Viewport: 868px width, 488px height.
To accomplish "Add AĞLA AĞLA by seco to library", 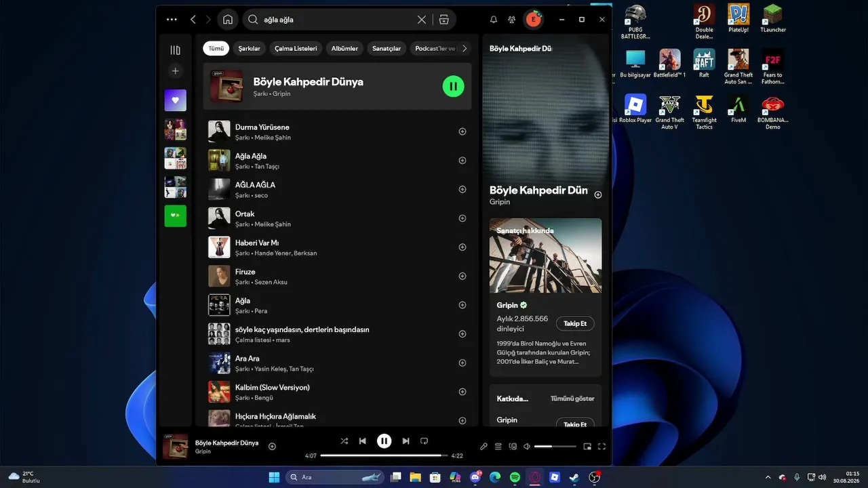I will [462, 190].
